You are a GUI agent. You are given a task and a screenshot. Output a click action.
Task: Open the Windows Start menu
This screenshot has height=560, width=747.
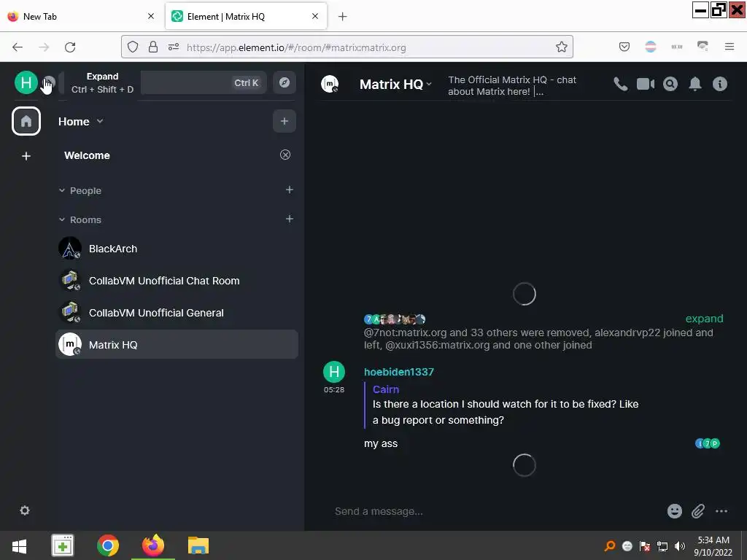coord(19,545)
